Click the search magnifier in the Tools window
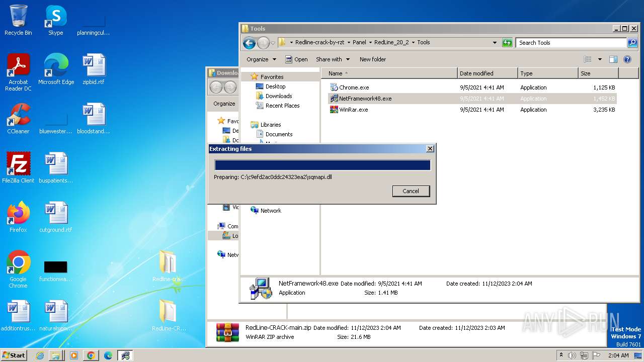The image size is (644, 362). pos(632,43)
